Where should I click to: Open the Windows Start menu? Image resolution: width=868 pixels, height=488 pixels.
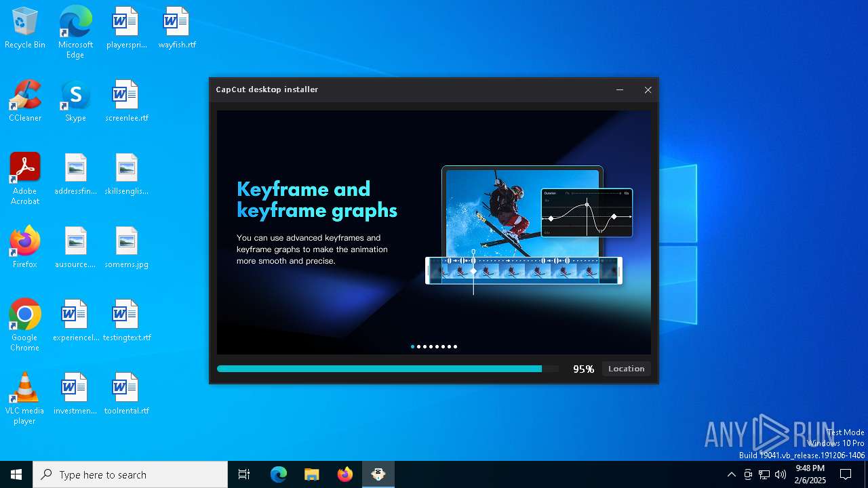click(16, 474)
